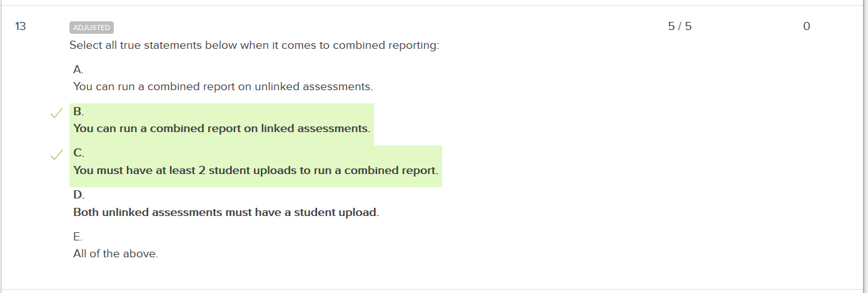Click the combined reporting question text
The image size is (868, 293).
[255, 46]
